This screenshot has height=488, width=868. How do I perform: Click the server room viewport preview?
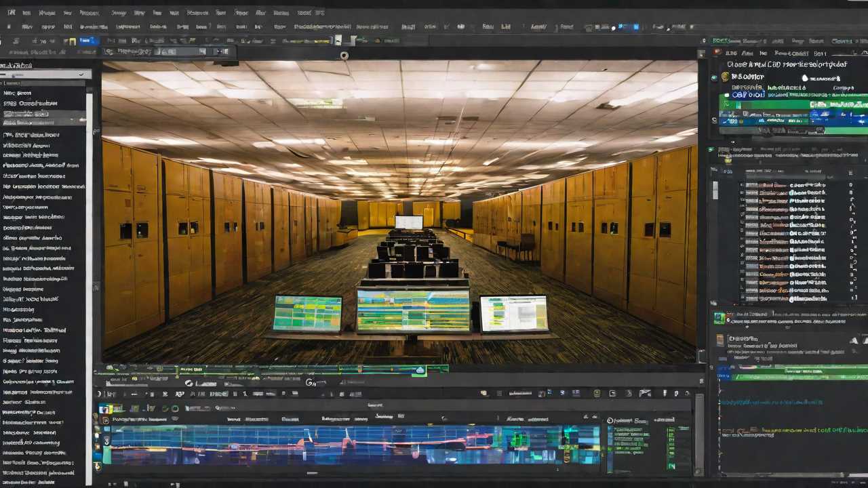click(x=399, y=211)
